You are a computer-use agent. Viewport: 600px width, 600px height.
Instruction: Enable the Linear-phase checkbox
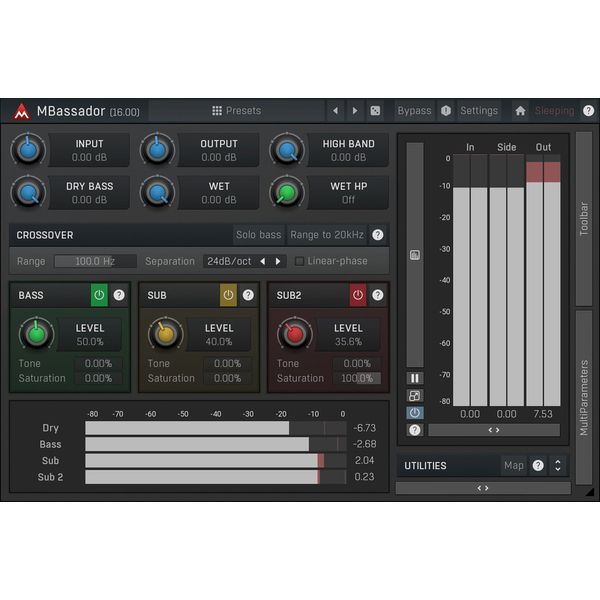tap(299, 261)
